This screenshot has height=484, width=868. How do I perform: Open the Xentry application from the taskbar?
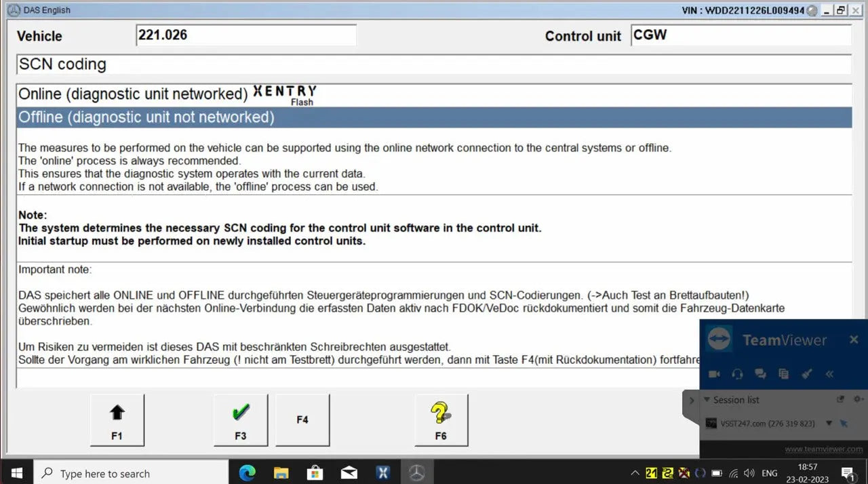pyautogui.click(x=382, y=472)
